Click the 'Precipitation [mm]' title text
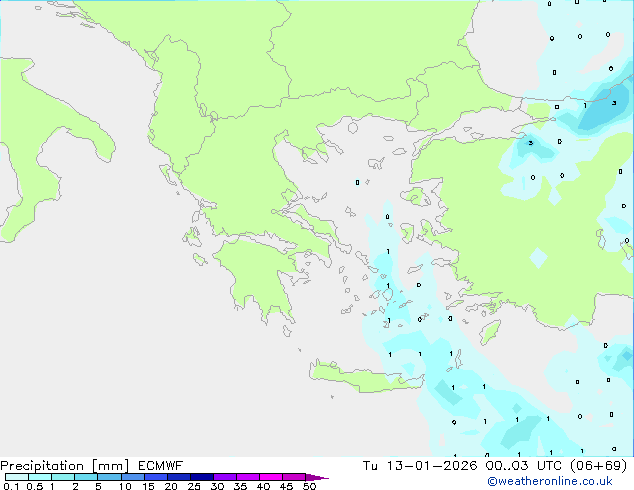Viewport: 634px width, 490px height. pos(64,466)
